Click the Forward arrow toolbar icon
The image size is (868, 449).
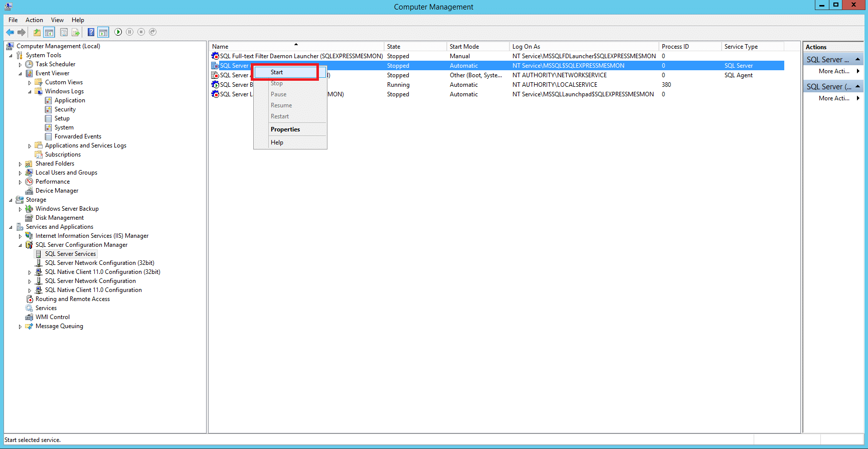click(x=22, y=32)
